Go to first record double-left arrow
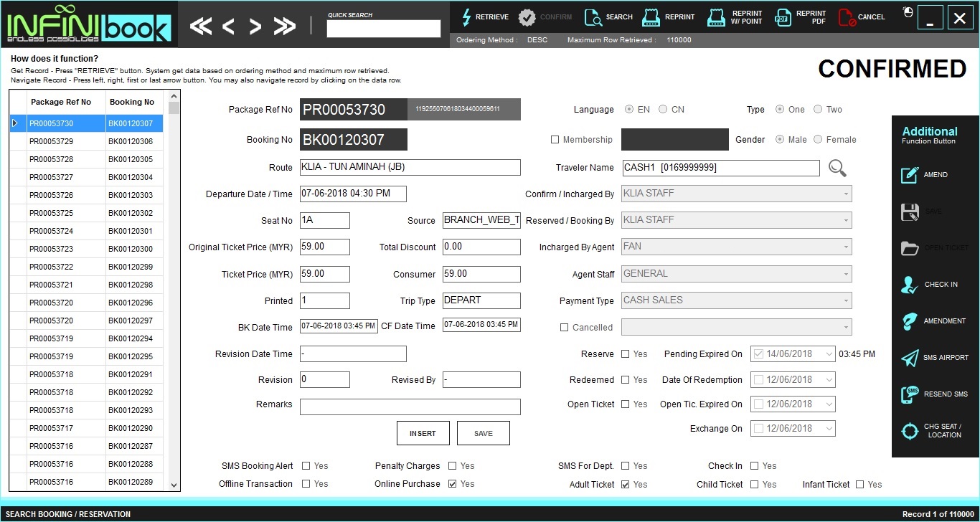Viewport: 980px width, 522px height. (201, 27)
